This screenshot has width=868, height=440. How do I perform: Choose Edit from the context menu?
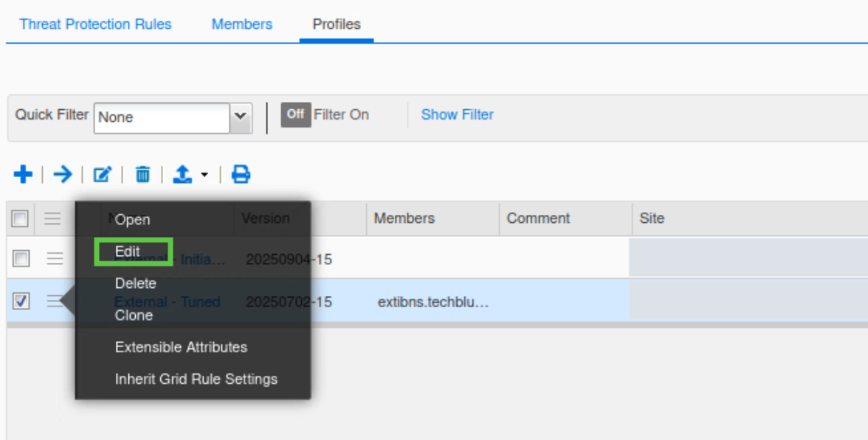[128, 252]
